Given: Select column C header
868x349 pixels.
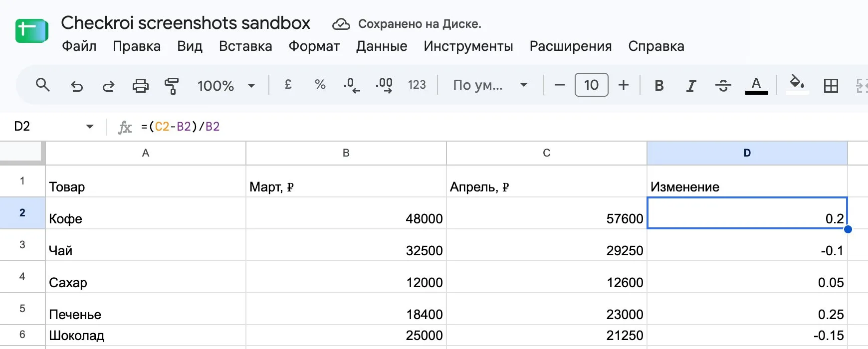Looking at the screenshot, I should 547,153.
